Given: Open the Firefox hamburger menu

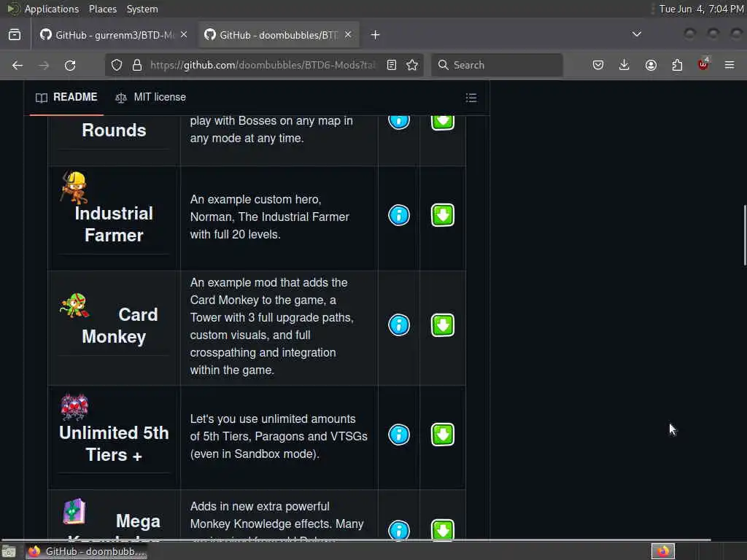Looking at the screenshot, I should (729, 65).
